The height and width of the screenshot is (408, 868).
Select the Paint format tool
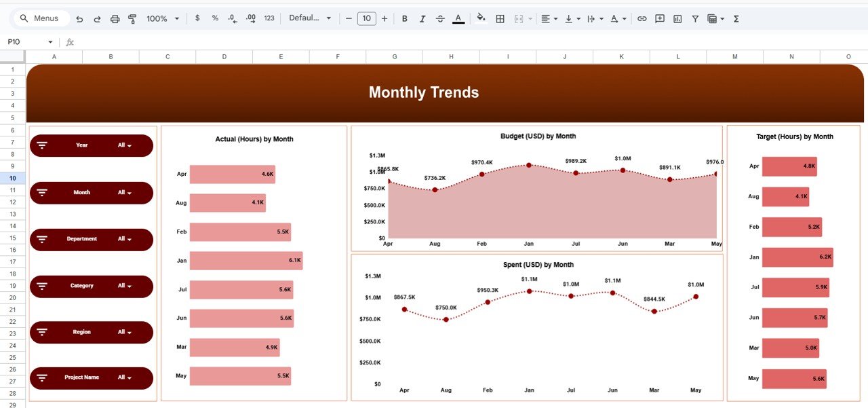(133, 18)
